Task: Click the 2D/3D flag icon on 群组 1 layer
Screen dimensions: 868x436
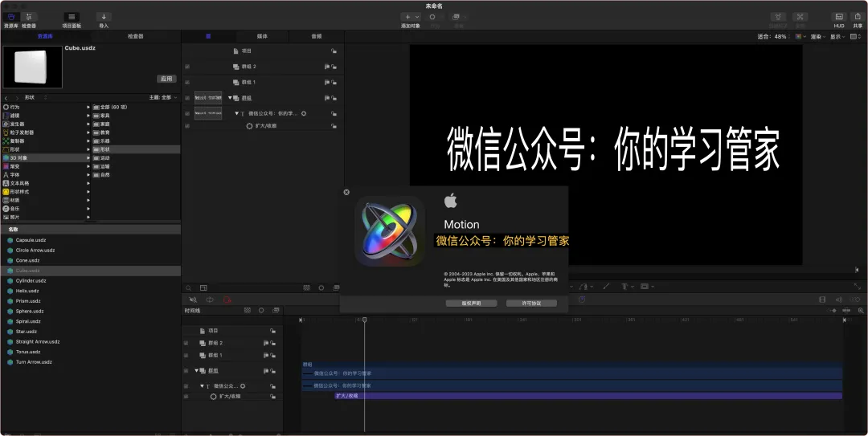Action: point(327,83)
